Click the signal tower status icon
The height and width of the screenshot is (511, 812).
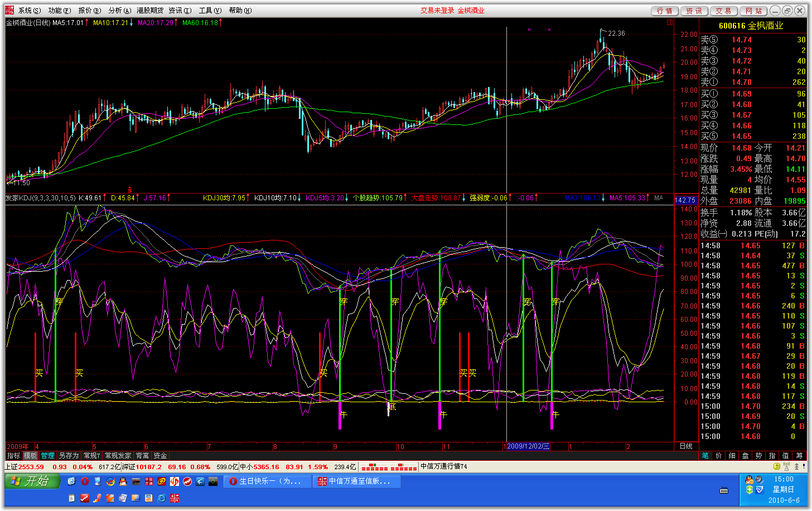coord(787,467)
